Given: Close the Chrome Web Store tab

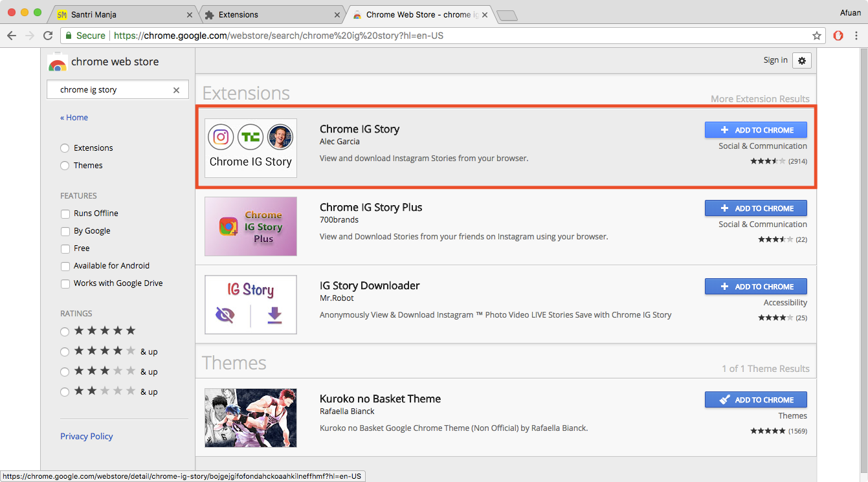Looking at the screenshot, I should click(484, 14).
